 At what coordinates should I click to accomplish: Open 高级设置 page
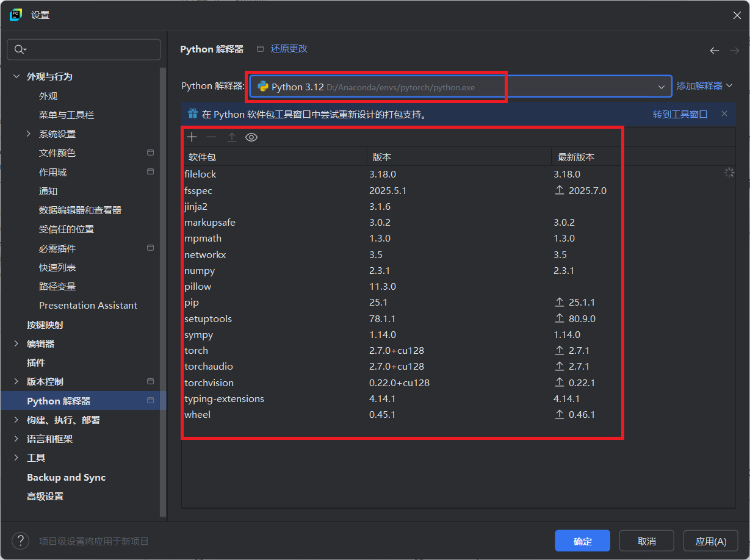click(x=45, y=496)
